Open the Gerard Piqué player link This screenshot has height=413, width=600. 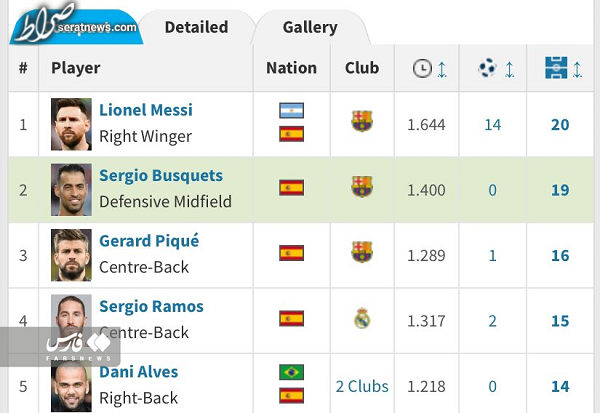(x=149, y=241)
